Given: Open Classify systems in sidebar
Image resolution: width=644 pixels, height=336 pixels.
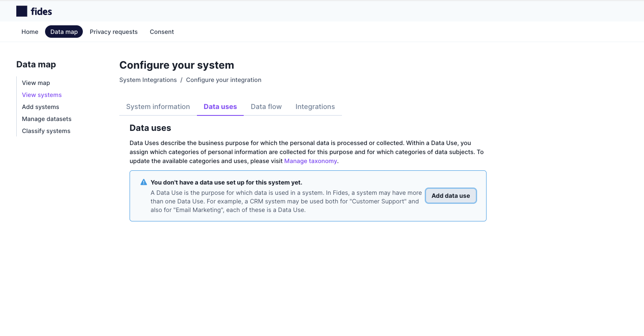Looking at the screenshot, I should (46, 131).
